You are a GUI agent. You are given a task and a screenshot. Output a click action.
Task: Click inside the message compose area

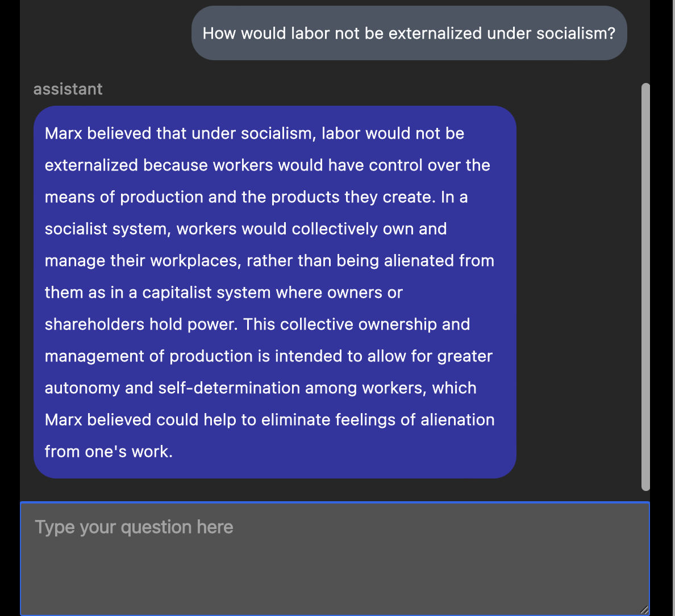[335, 563]
